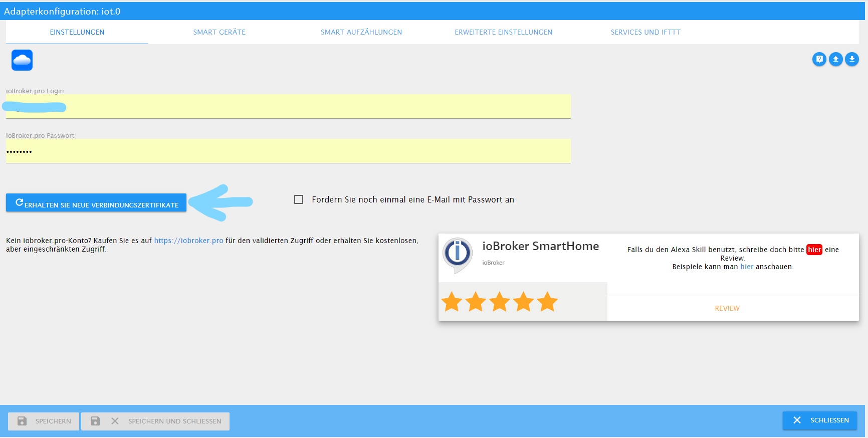Viewport: 868px width, 438px height.
Task: Open the blue 'hier' examples link
Action: [747, 267]
